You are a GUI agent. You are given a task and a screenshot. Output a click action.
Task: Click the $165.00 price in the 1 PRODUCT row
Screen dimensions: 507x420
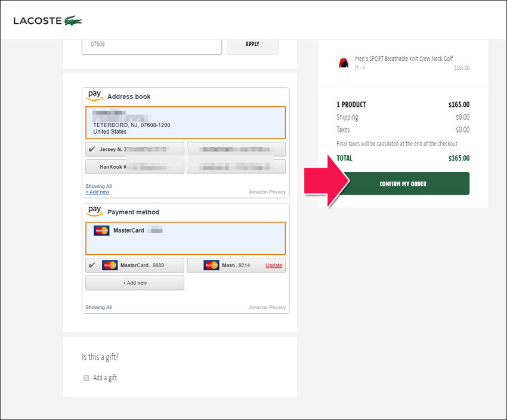pyautogui.click(x=459, y=104)
